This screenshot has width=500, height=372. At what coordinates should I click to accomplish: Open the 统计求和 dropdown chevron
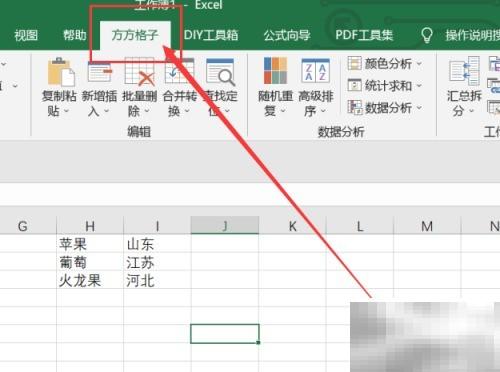pyautogui.click(x=419, y=86)
